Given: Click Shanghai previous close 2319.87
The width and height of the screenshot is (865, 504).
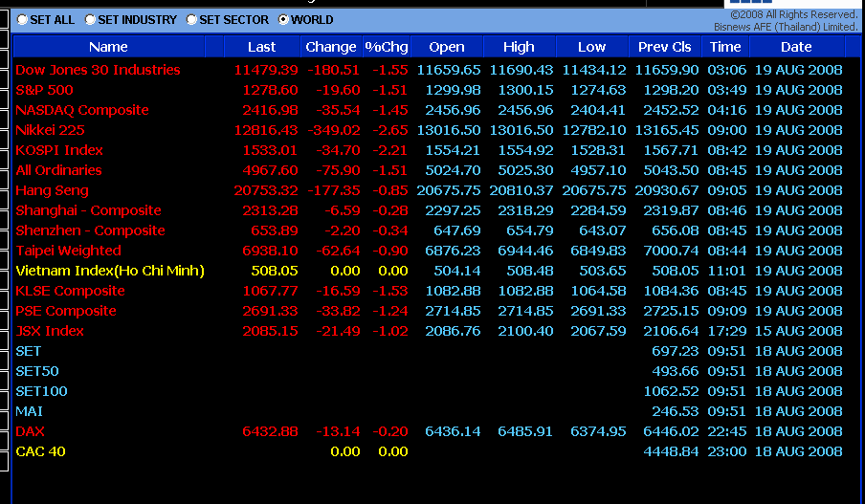Looking at the screenshot, I should click(671, 210).
